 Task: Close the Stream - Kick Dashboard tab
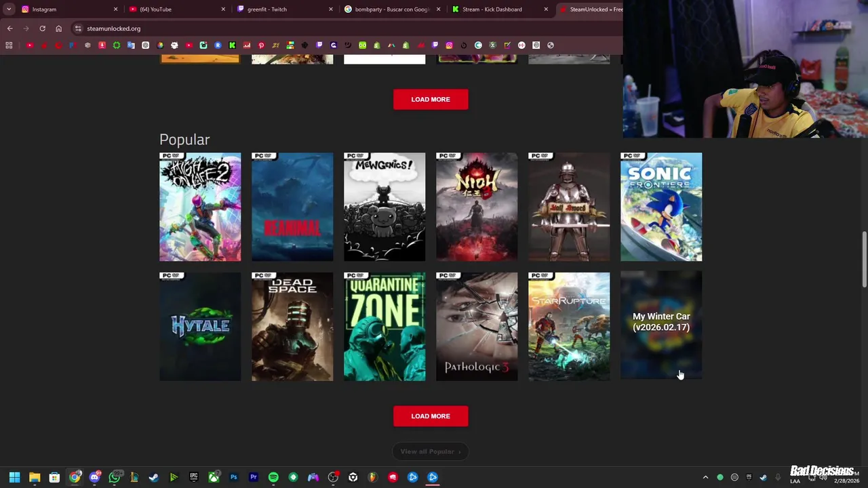pos(546,9)
